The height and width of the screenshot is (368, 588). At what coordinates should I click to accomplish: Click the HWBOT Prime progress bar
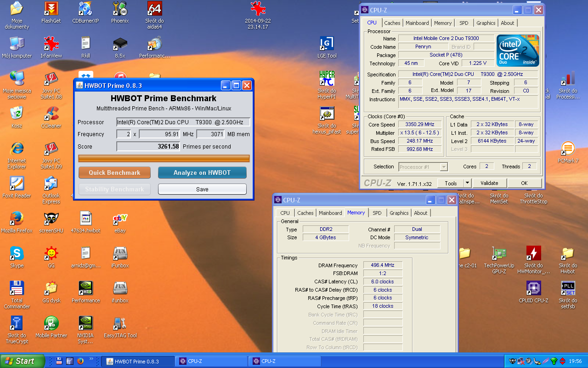coord(164,158)
